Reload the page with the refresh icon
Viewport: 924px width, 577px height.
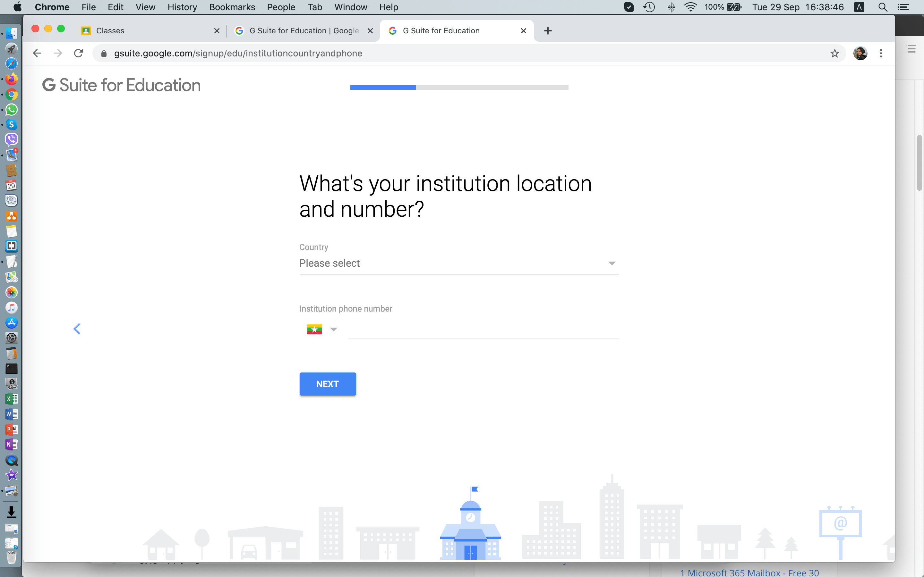[78, 53]
